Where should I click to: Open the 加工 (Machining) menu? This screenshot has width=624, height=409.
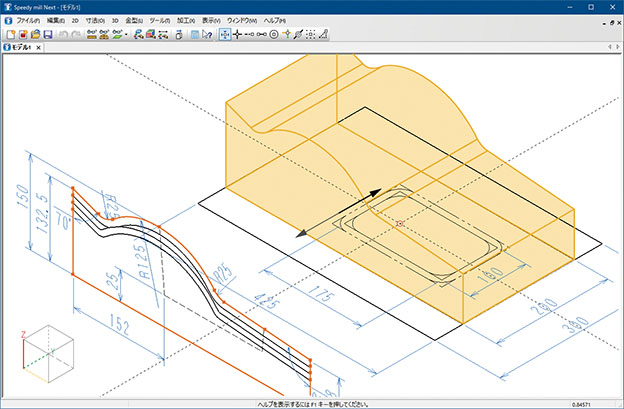point(186,20)
